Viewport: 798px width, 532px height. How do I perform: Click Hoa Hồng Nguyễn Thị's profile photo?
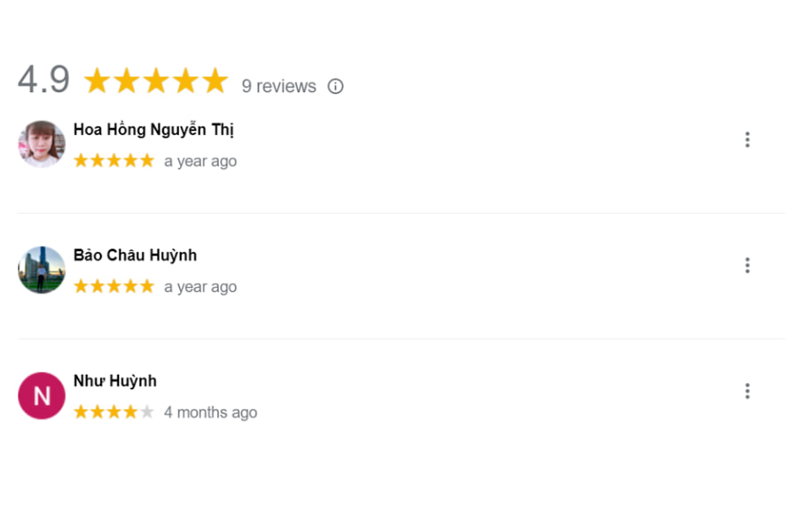click(x=42, y=144)
